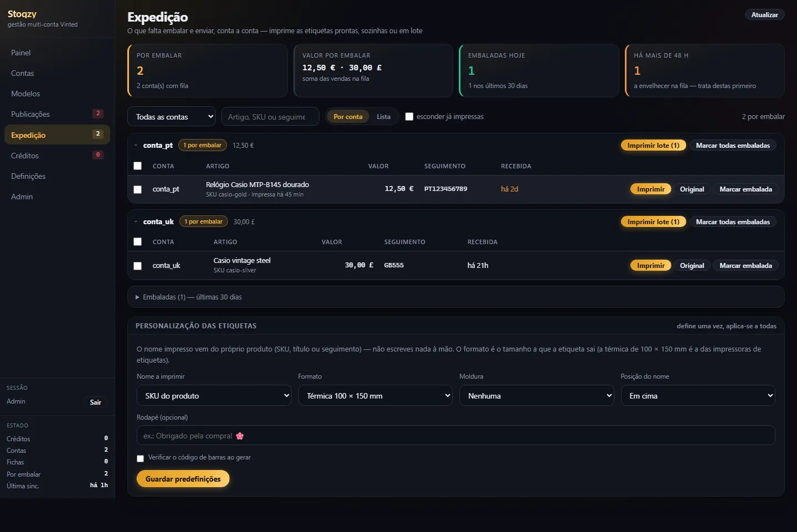The width and height of the screenshot is (797, 532).
Task: Click the Há mais de 48 h card
Action: pos(705,70)
